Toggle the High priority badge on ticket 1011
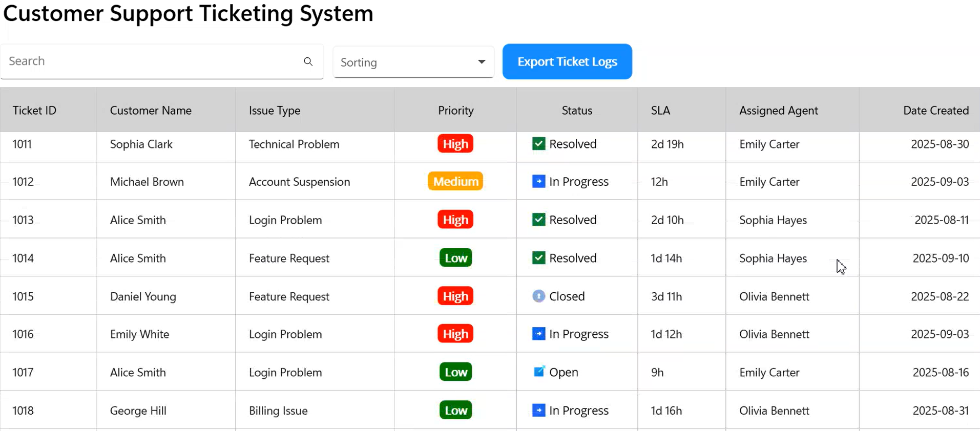The height and width of the screenshot is (431, 980). [455, 144]
